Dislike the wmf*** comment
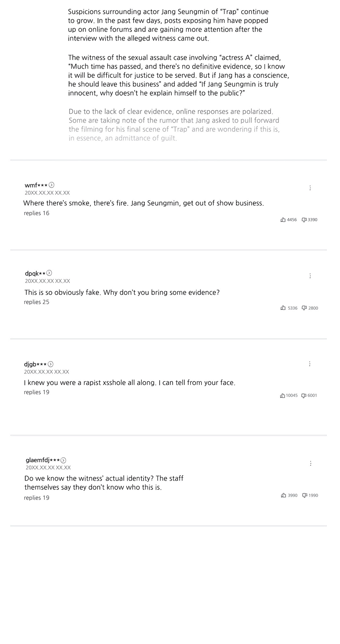340x644 pixels. point(304,220)
